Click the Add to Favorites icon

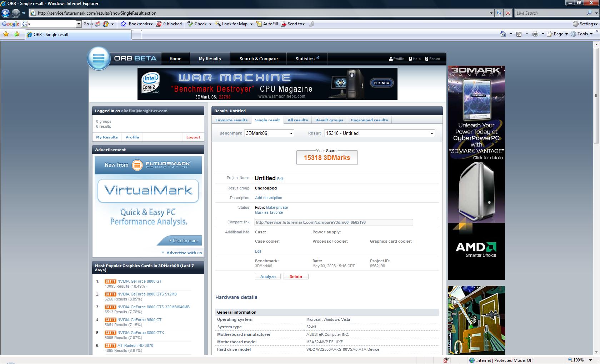point(16,34)
